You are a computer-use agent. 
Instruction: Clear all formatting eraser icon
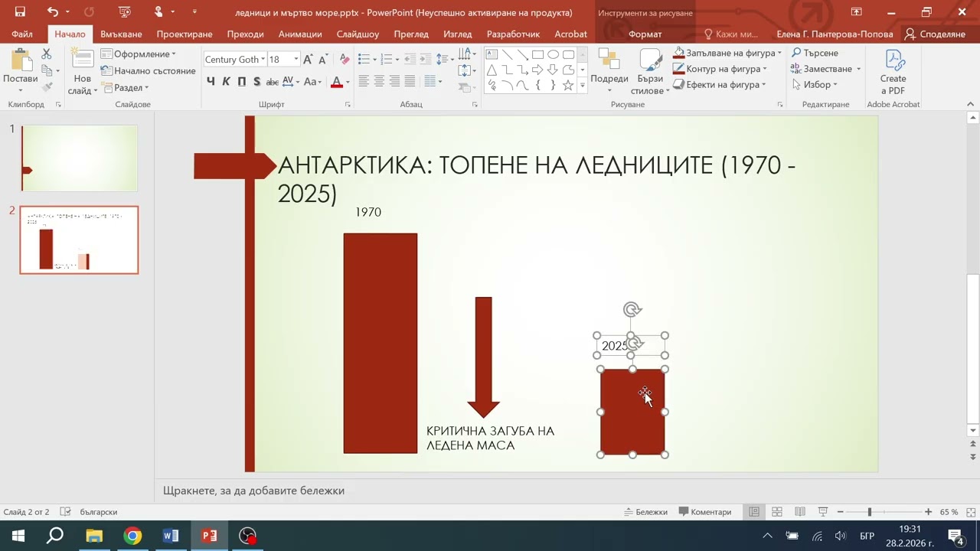click(x=344, y=60)
